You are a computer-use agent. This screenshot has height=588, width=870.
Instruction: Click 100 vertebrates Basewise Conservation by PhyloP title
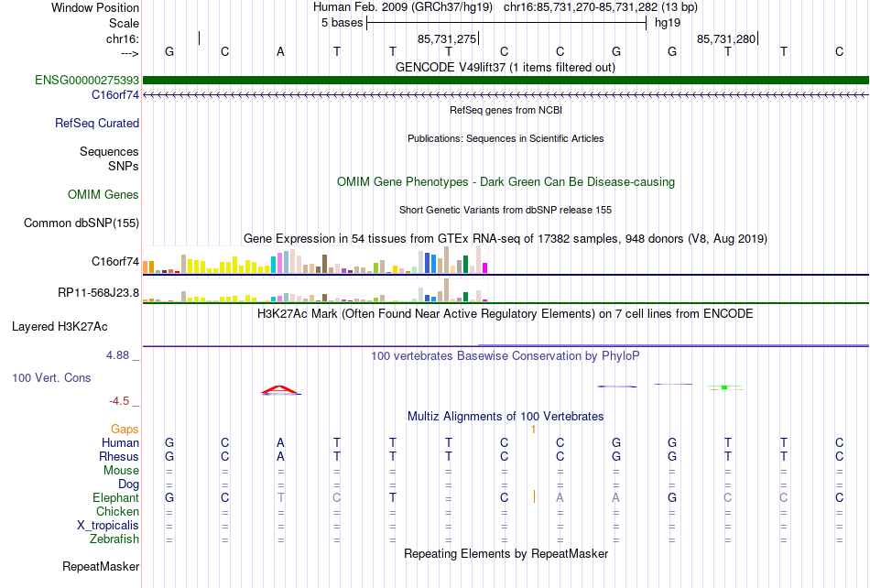(505, 355)
